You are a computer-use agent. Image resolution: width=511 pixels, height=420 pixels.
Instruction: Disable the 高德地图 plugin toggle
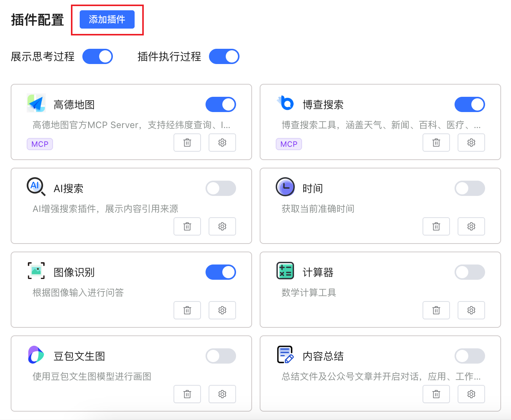[221, 104]
